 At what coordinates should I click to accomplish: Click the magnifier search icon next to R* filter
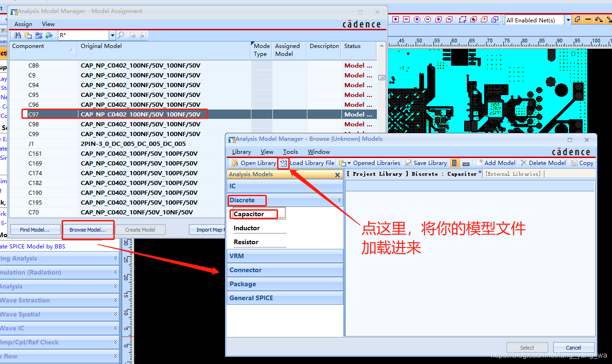point(121,35)
